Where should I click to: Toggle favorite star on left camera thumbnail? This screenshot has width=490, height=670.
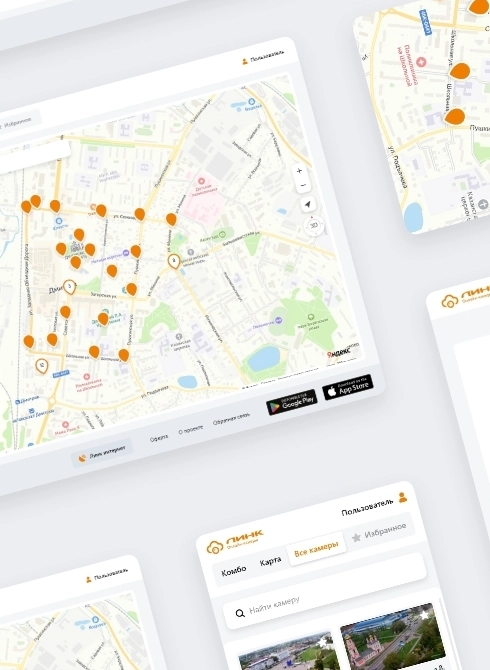click(322, 642)
